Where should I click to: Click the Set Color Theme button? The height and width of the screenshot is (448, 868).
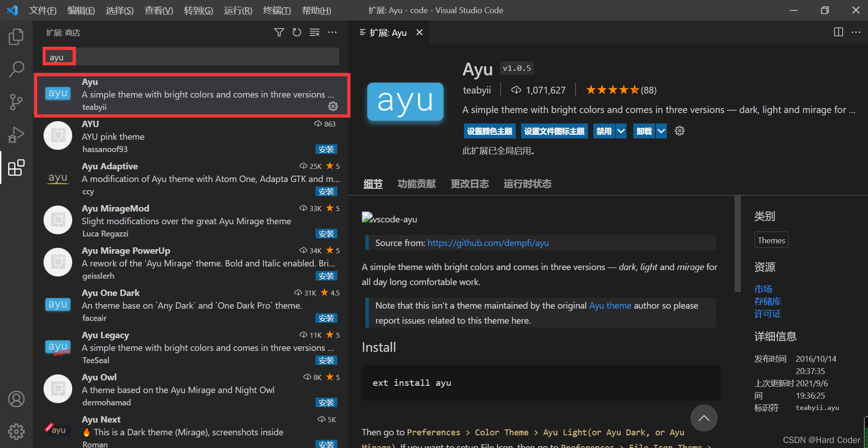(x=489, y=131)
